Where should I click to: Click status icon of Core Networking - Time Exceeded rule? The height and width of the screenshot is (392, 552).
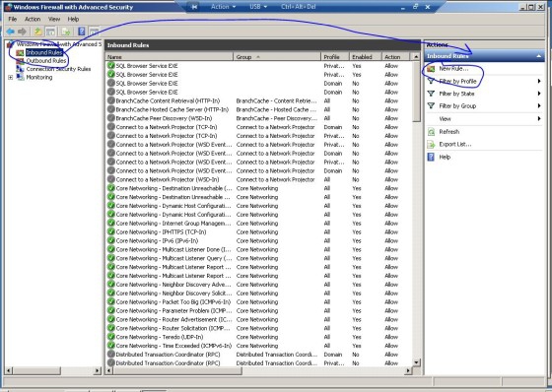[111, 346]
